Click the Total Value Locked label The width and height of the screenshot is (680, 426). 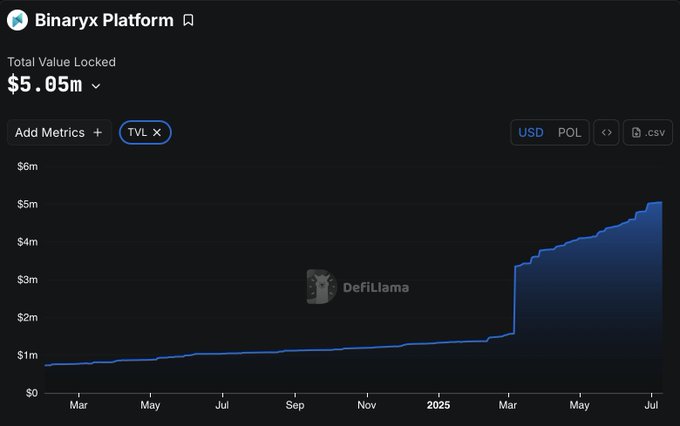pyautogui.click(x=62, y=62)
